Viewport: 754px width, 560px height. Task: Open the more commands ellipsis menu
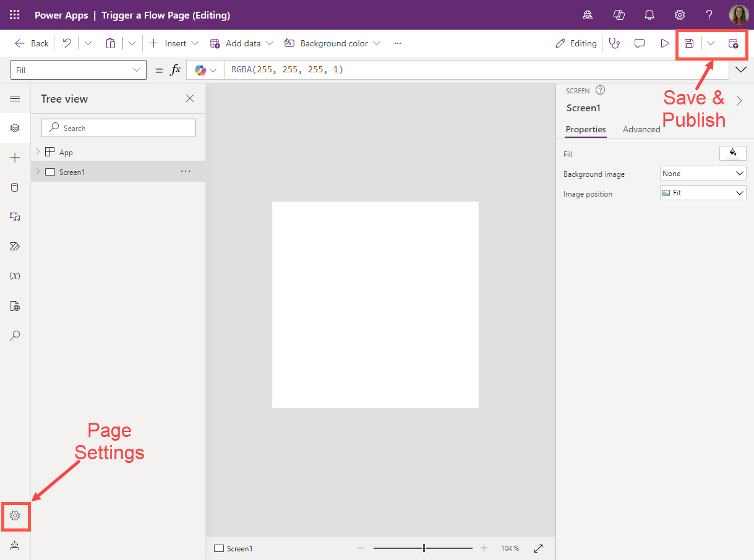398,43
